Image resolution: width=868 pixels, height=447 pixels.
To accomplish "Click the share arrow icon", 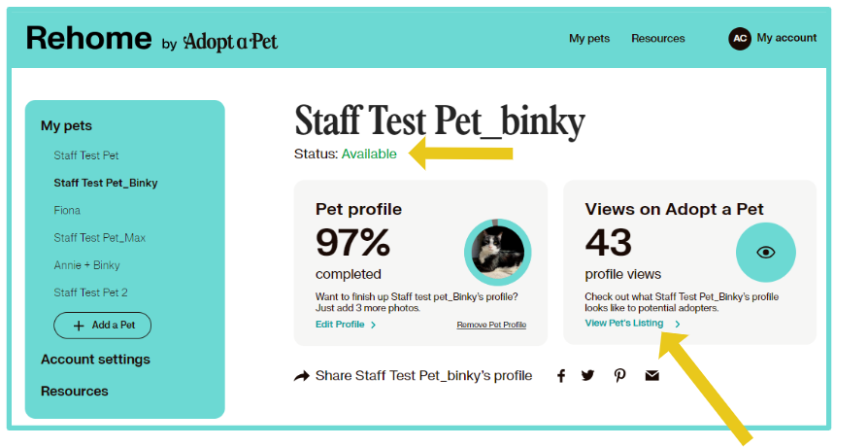I will point(302,376).
